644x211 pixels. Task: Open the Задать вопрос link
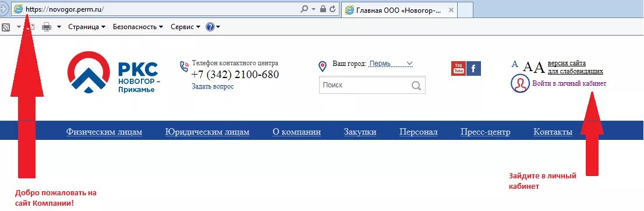coord(213,86)
